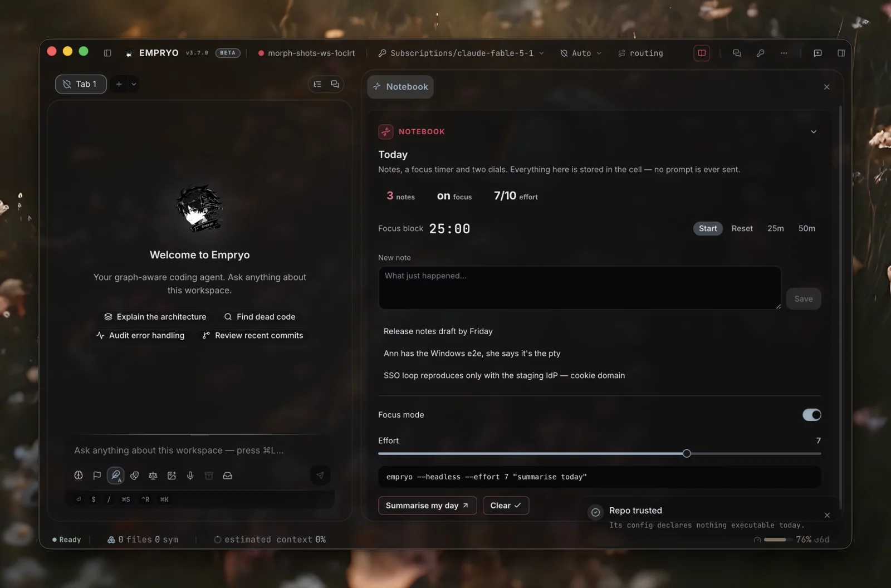Click the $ shortcut hint
The image size is (891, 588).
pyautogui.click(x=94, y=499)
